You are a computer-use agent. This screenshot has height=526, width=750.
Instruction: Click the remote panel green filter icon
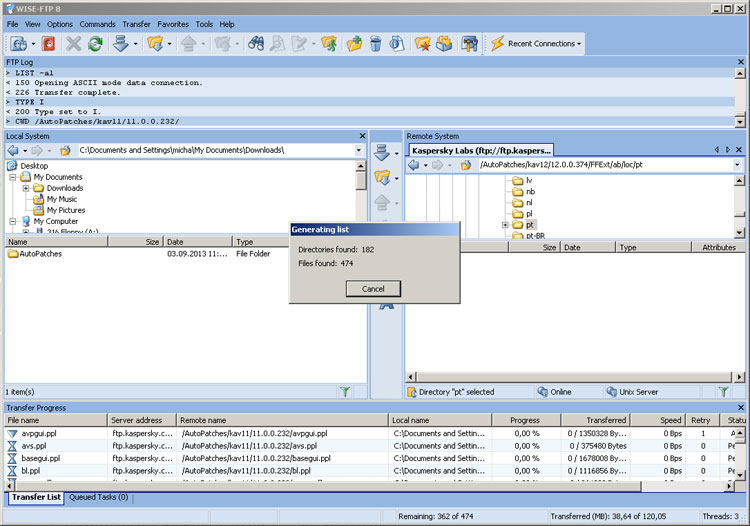(x=723, y=392)
